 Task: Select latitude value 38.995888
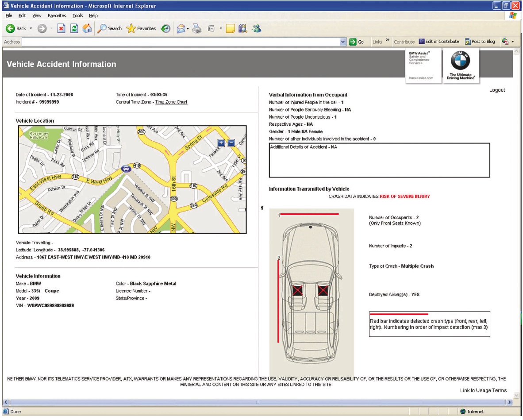(x=69, y=250)
